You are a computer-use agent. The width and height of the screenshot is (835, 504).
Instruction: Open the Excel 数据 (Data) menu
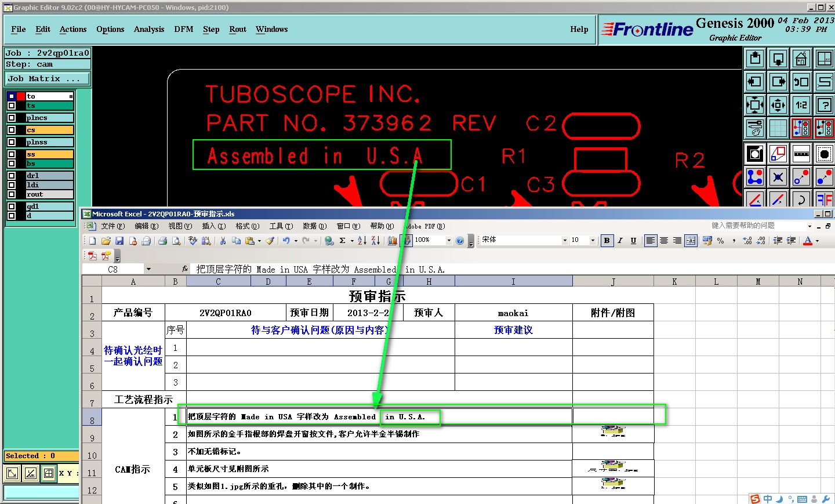[x=314, y=226]
